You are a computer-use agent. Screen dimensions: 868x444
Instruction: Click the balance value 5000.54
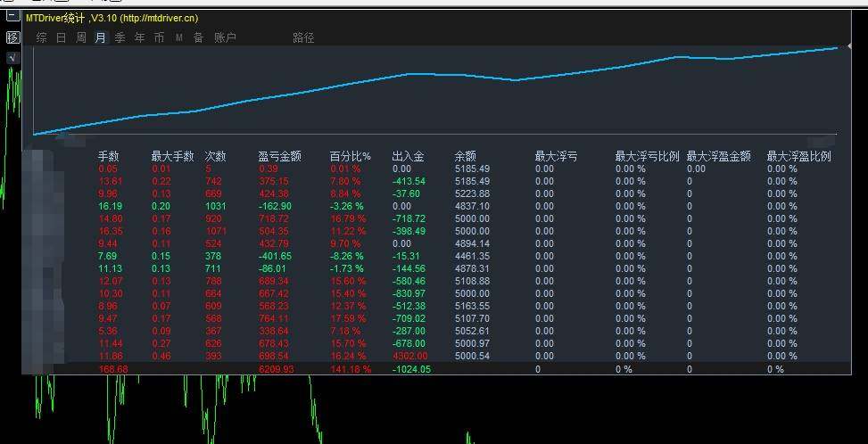pyautogui.click(x=472, y=356)
